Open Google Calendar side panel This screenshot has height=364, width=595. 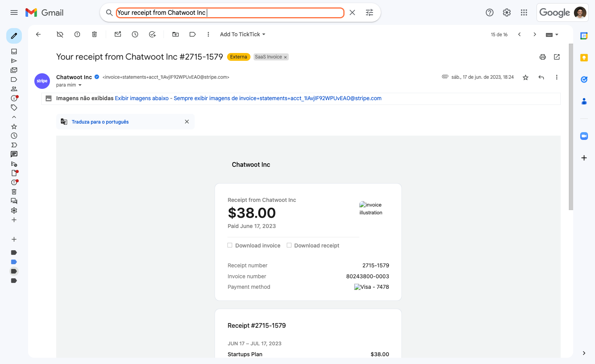(x=584, y=36)
